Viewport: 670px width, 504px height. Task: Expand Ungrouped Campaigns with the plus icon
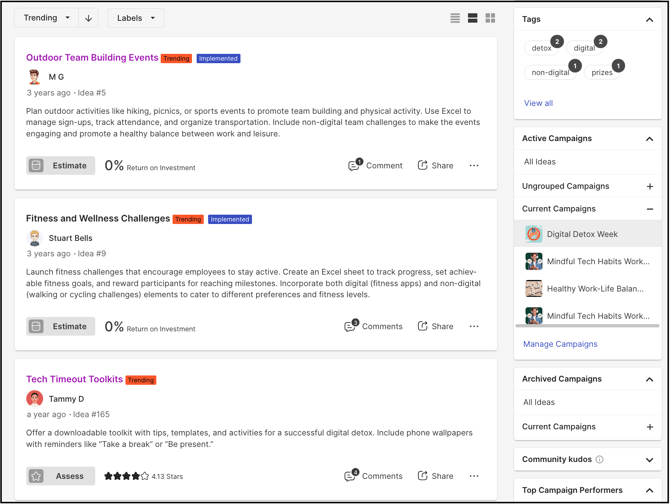point(649,186)
